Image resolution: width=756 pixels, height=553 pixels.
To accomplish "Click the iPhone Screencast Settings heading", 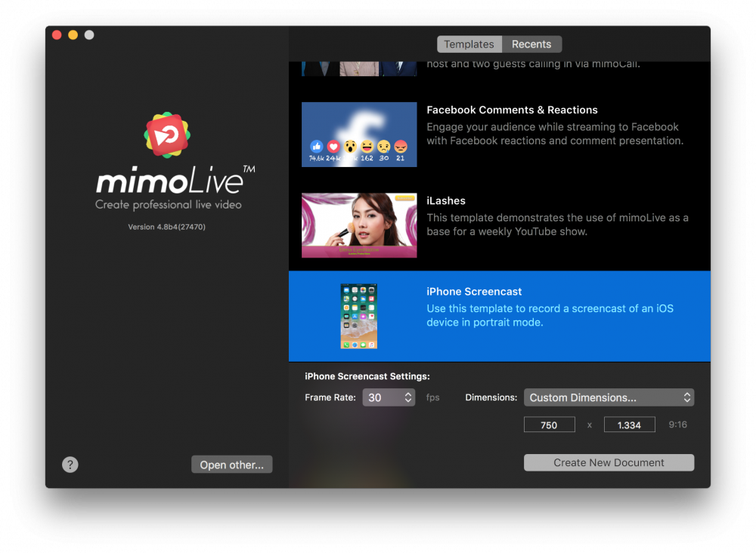I will pos(367,376).
